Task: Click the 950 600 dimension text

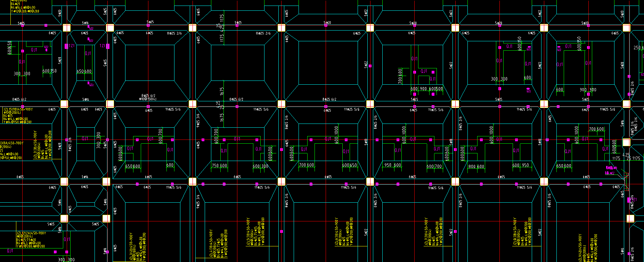Action: [393, 165]
